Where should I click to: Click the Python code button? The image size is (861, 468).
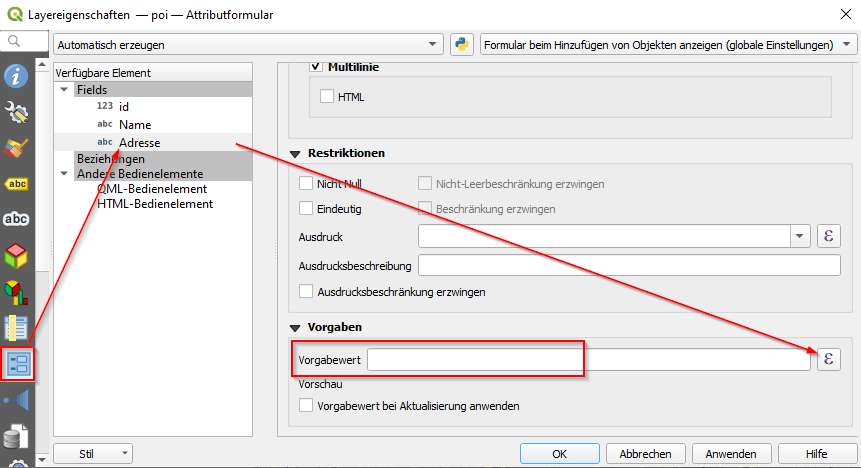click(x=462, y=45)
